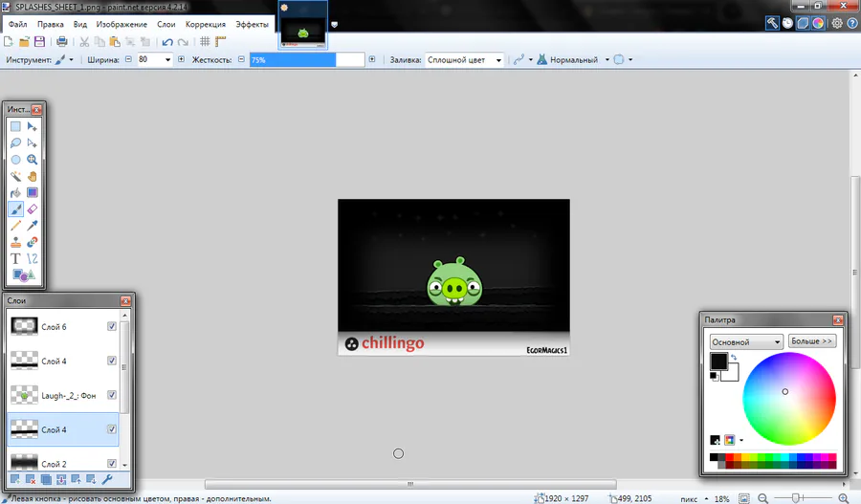Open the Ширина brush width dropdown
Viewport: 861px width, 504px height.
pos(167,59)
